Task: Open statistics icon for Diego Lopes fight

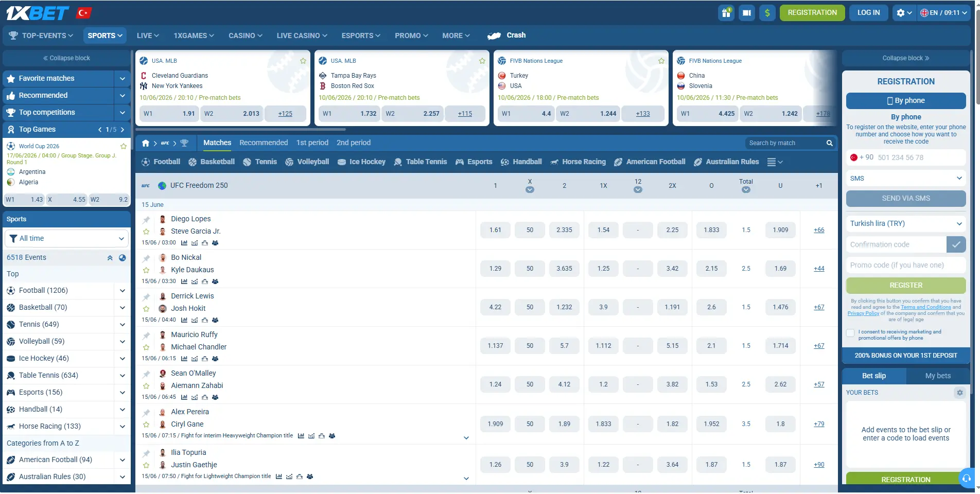Action: click(184, 243)
